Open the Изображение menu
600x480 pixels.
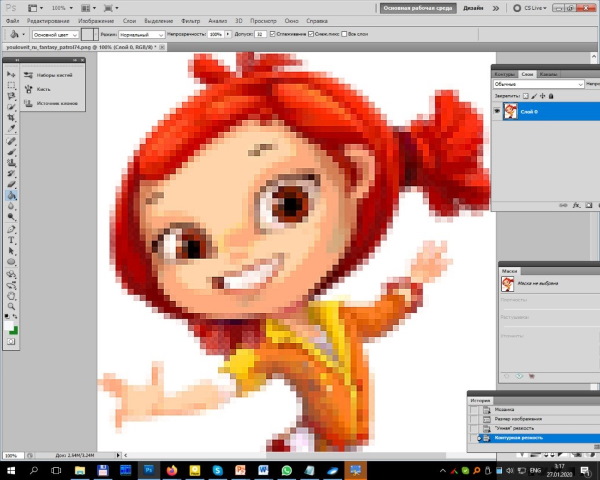96,21
